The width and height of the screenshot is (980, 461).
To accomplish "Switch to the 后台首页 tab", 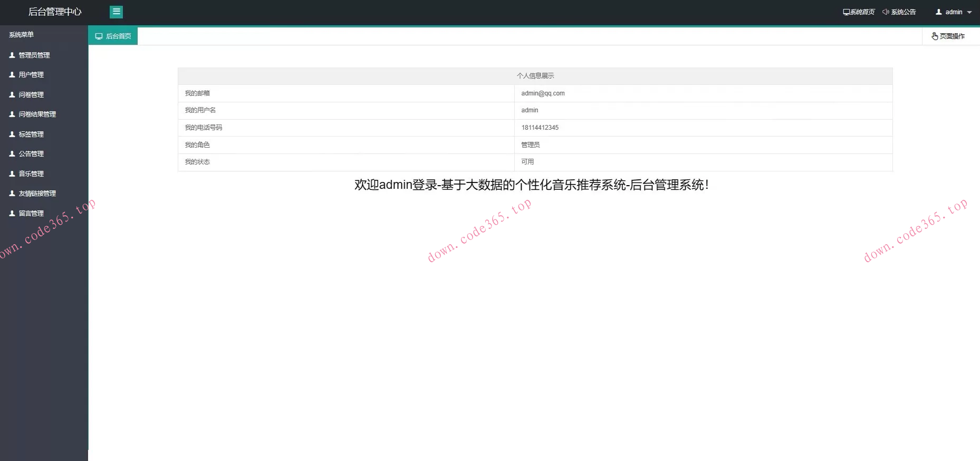I will click(113, 36).
